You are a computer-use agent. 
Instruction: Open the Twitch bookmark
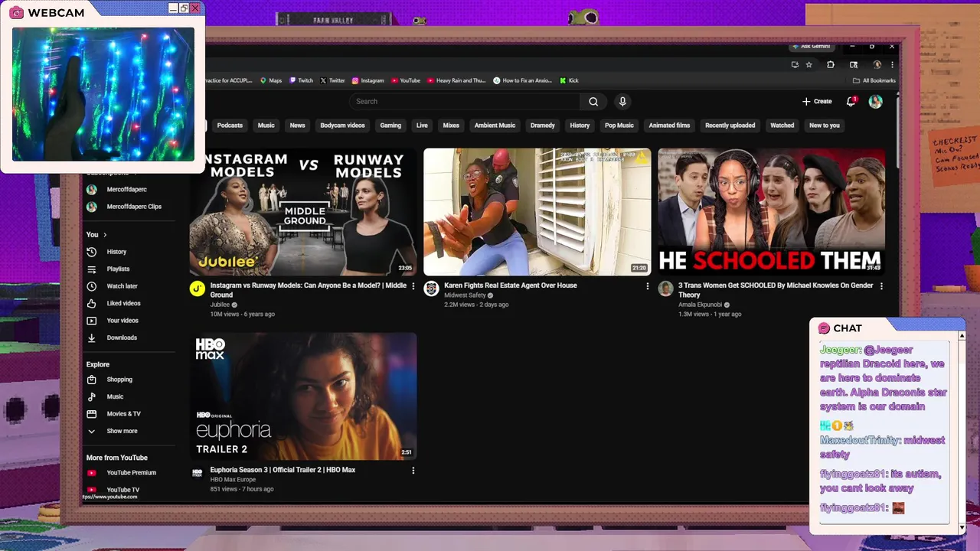(302, 80)
